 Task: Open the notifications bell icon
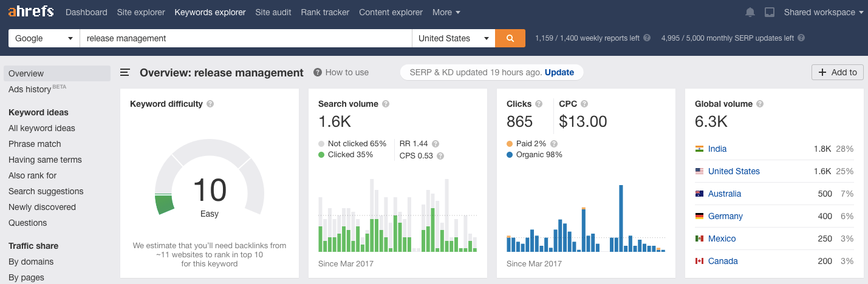click(x=750, y=12)
